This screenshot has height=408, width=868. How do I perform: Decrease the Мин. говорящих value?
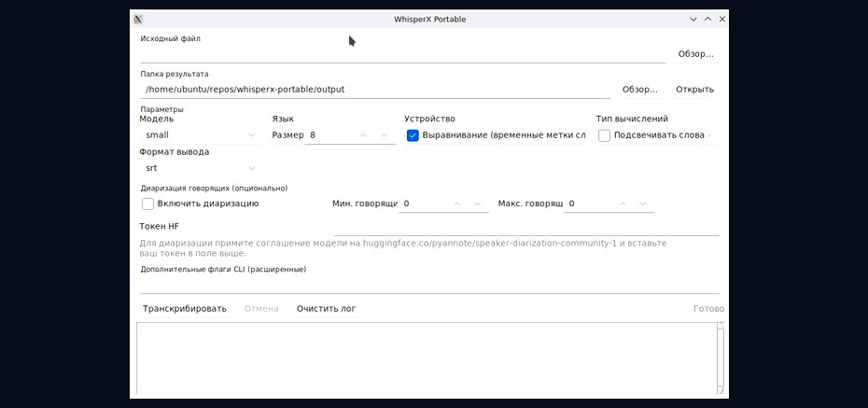click(478, 204)
